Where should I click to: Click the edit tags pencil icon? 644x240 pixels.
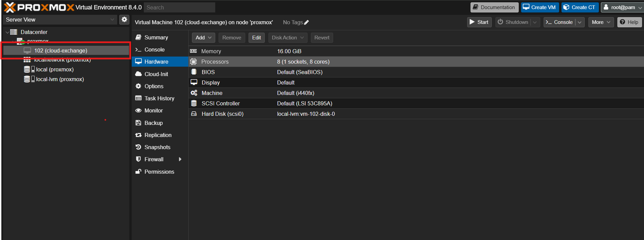tap(306, 23)
